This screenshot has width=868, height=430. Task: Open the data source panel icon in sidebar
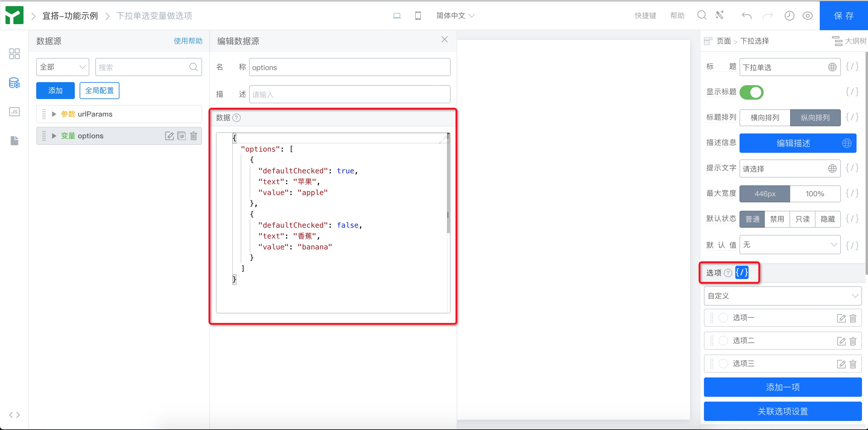[14, 83]
